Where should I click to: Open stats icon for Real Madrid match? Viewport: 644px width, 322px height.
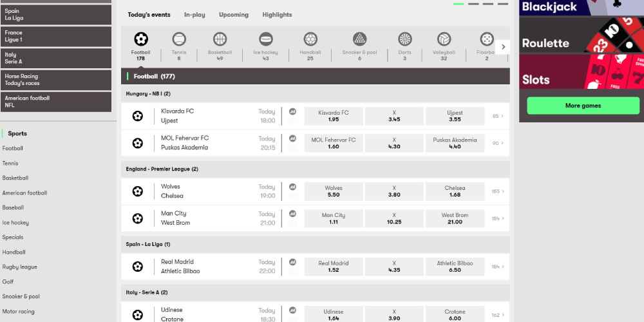[292, 262]
